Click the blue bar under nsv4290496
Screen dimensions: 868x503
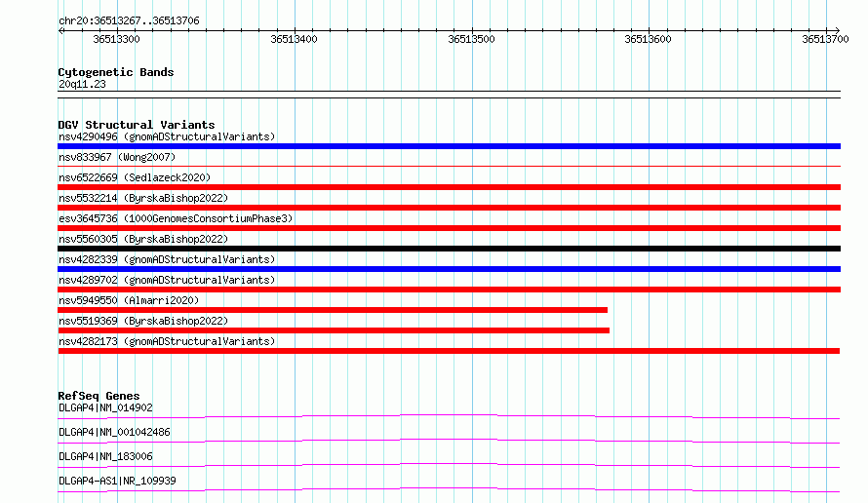click(449, 146)
